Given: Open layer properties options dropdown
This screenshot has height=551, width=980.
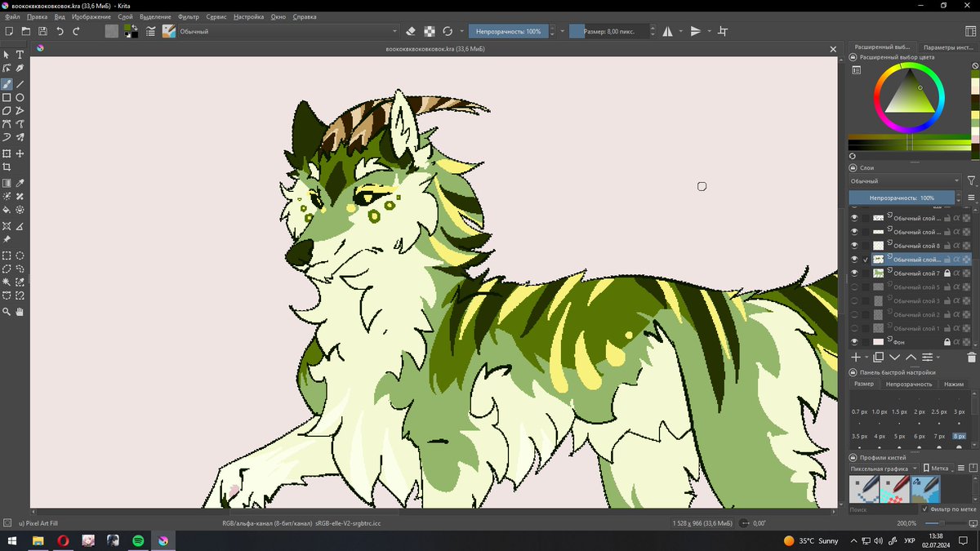Looking at the screenshot, I should 929,357.
